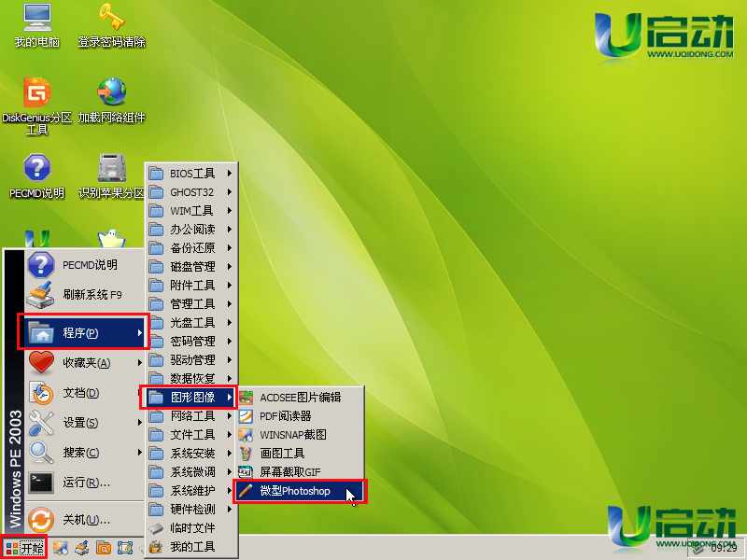Expand the 管理工具 folder submenu
The height and width of the screenshot is (560, 747).
tap(191, 303)
